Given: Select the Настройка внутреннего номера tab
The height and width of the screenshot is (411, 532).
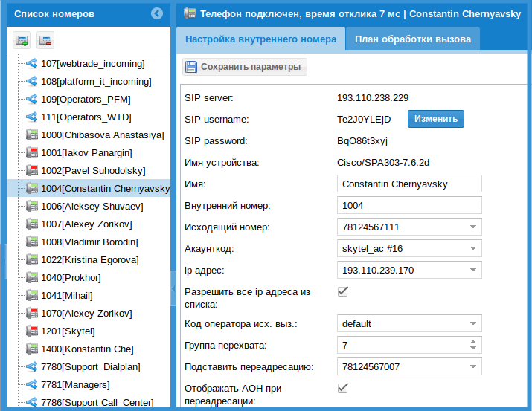Looking at the screenshot, I should click(261, 39).
